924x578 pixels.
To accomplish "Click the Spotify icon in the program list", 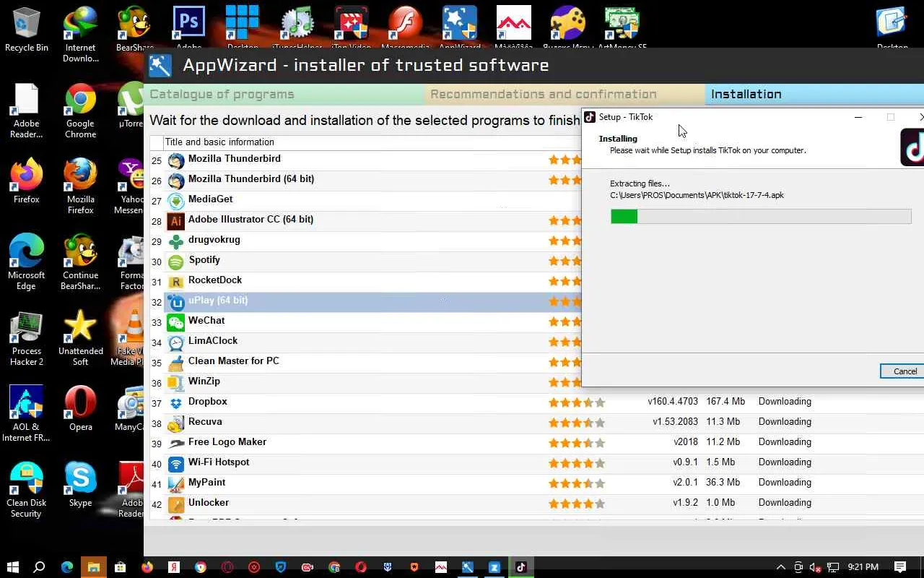I will pos(175,262).
